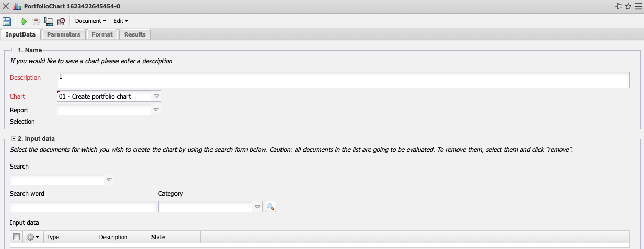Screen dimensions: 644x249
Task: Switch to the InputData tab
Action: click(20, 34)
